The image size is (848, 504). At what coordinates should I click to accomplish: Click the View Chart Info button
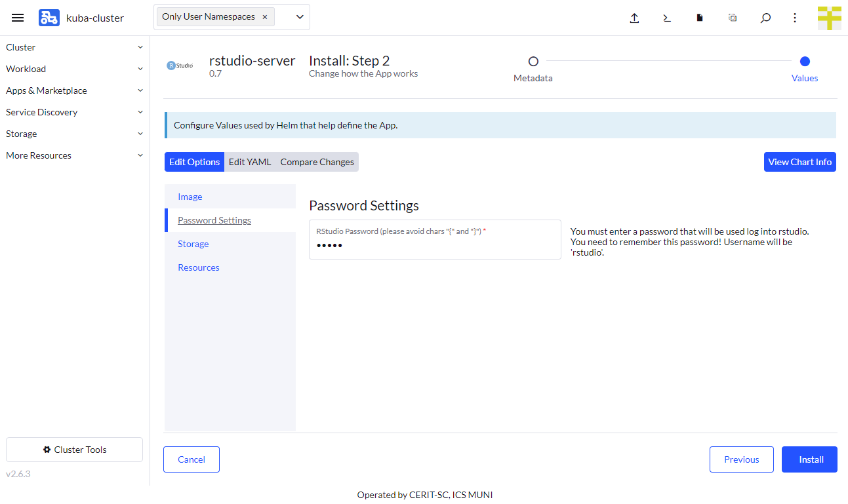(x=799, y=162)
